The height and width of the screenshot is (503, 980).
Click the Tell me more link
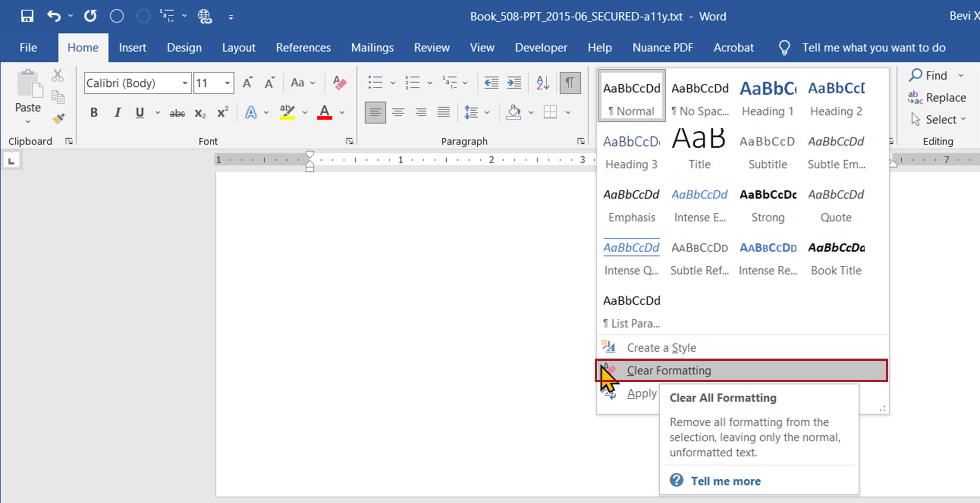pos(726,481)
